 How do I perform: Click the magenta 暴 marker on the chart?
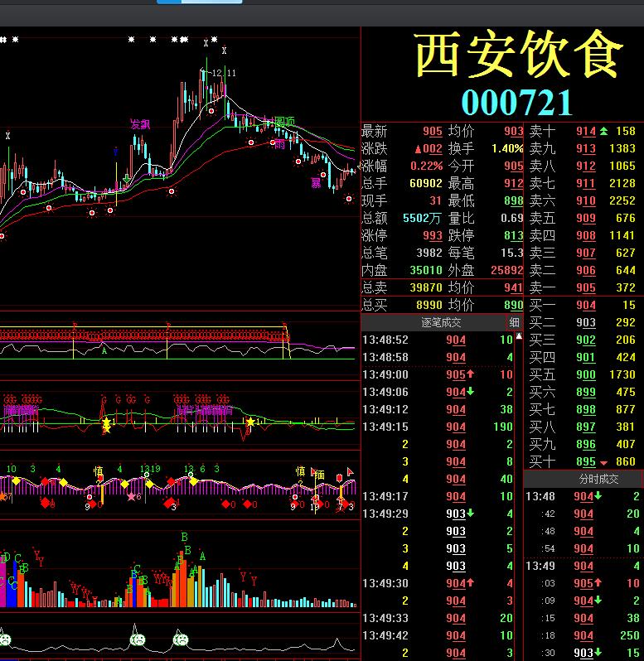pos(316,182)
